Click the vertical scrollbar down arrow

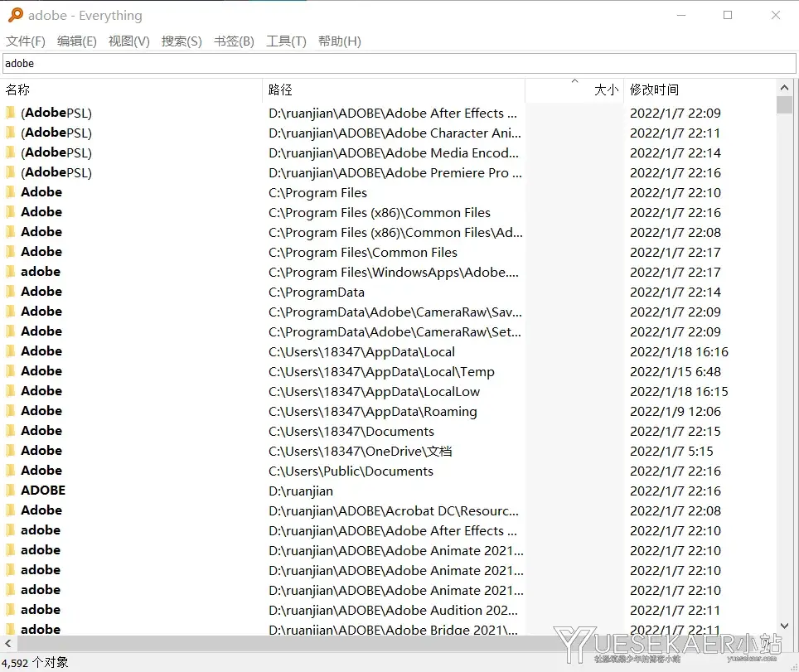785,626
